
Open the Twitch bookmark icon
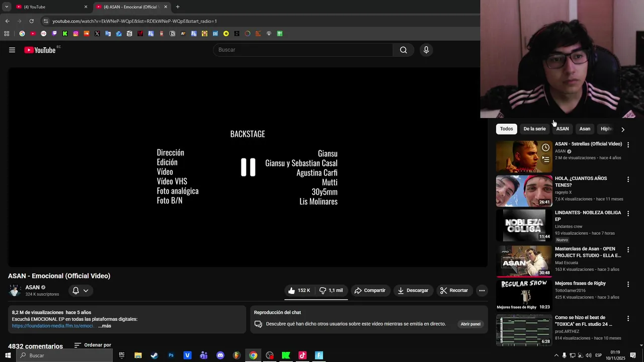(54, 34)
